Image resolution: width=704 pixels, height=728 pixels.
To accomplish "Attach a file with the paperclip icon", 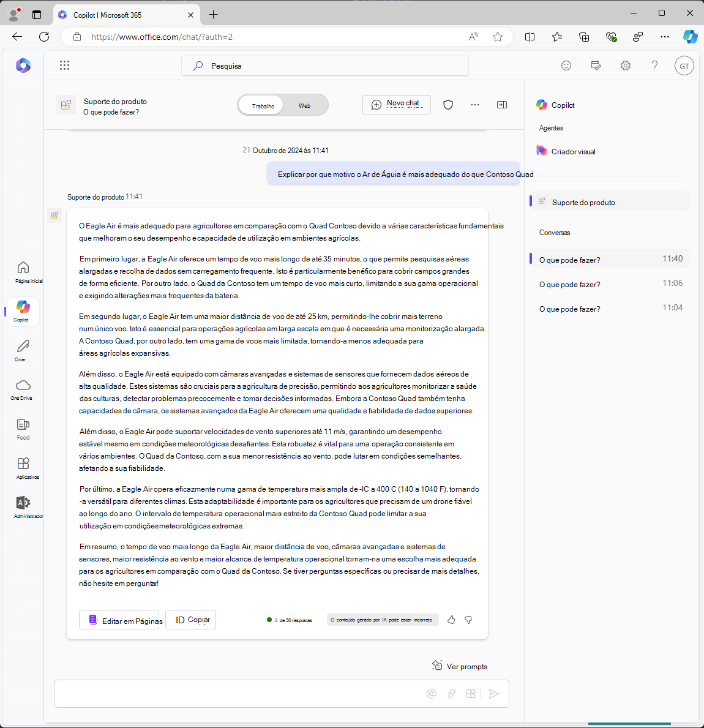I will [451, 694].
